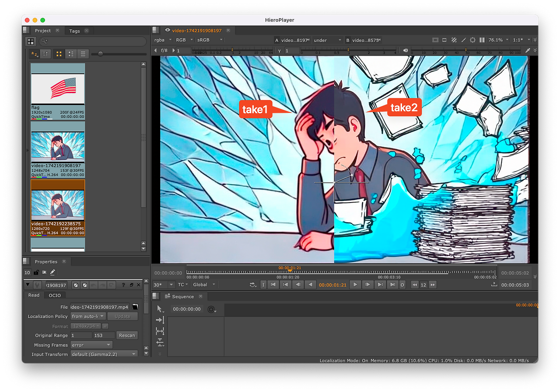Select the Sequence tab
The width and height of the screenshot is (560, 392).
183,297
